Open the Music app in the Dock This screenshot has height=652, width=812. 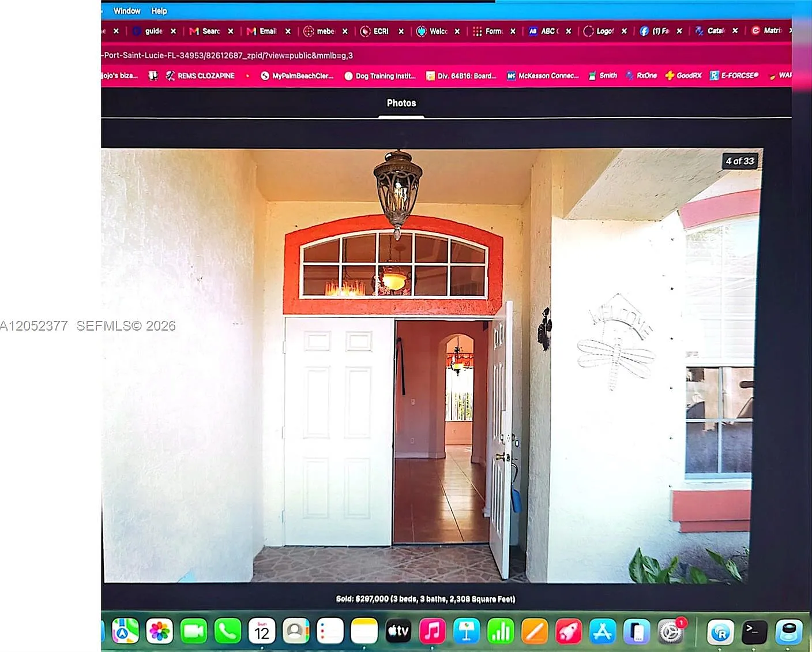(433, 631)
